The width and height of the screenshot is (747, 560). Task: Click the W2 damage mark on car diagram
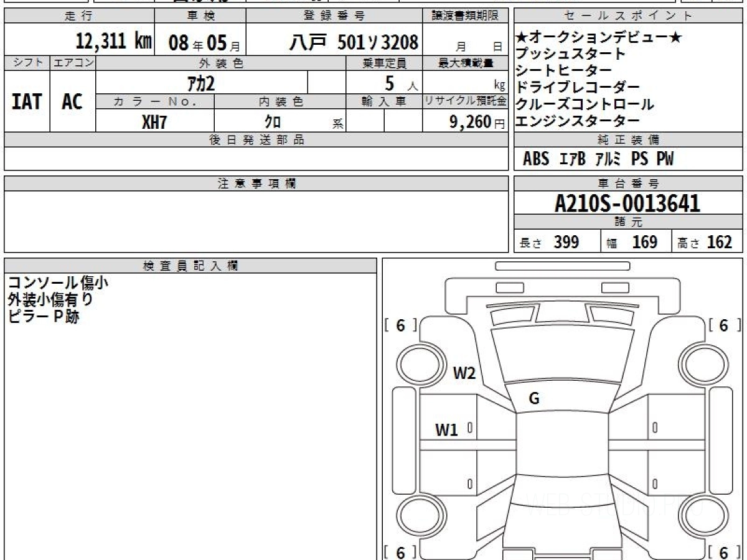click(464, 373)
